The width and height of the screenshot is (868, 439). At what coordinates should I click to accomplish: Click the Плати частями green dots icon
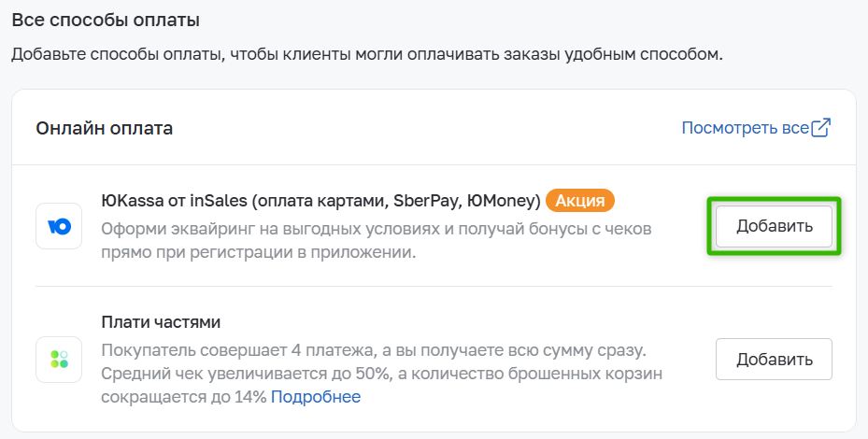coord(59,360)
